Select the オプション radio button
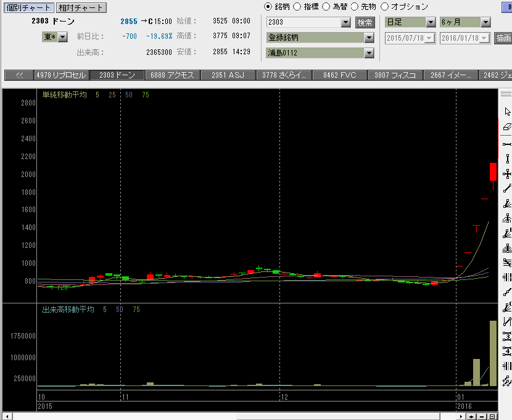Image resolution: width=512 pixels, height=420 pixels. tap(385, 7)
